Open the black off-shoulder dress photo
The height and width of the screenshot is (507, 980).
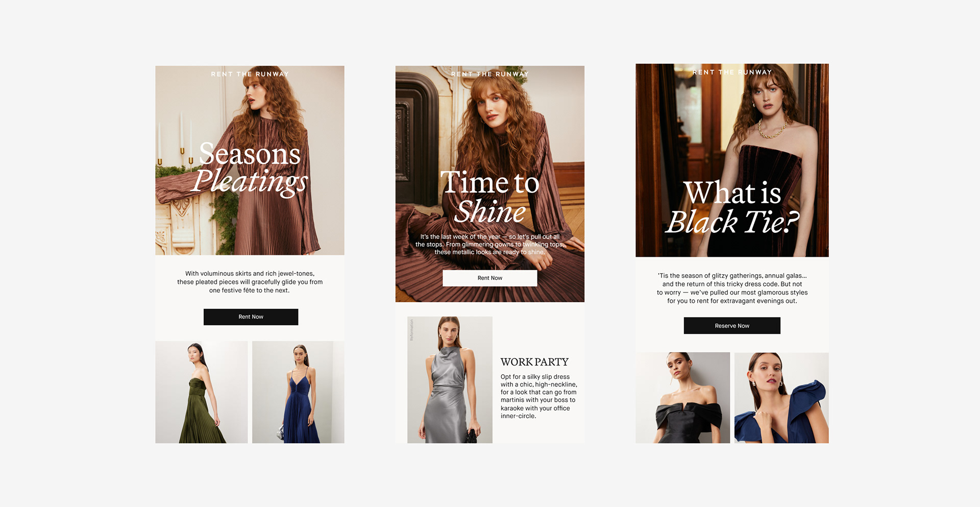[x=682, y=398]
